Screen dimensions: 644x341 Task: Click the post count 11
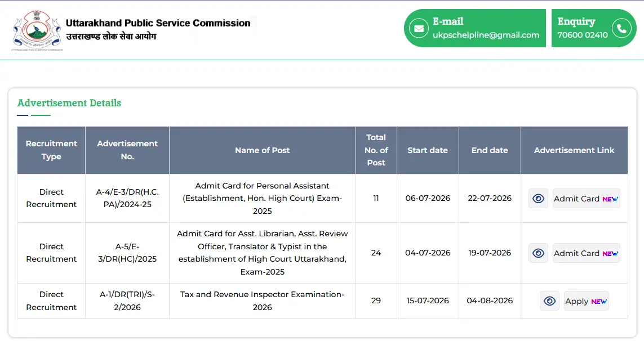click(376, 198)
